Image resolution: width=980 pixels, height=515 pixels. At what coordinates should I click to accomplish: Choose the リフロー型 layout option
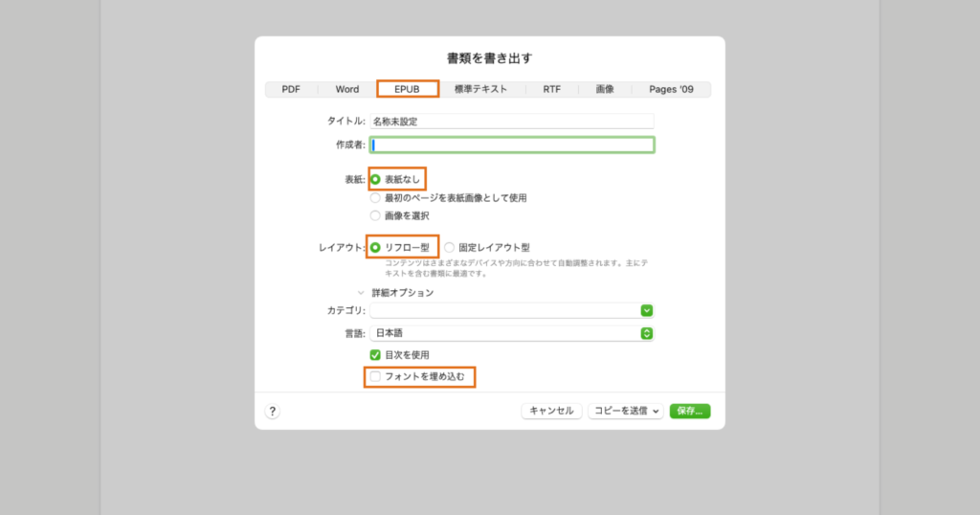pos(375,247)
